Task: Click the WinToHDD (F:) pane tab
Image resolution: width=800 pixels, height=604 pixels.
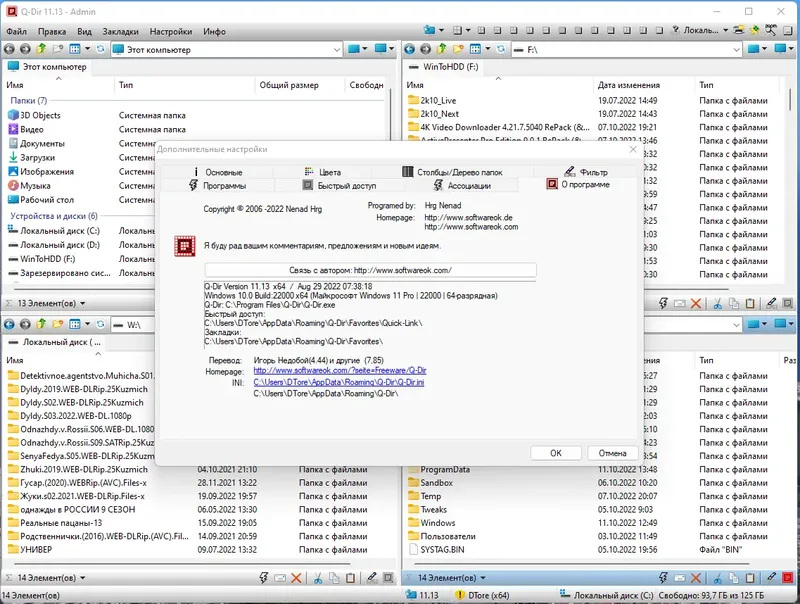Action: coord(444,67)
